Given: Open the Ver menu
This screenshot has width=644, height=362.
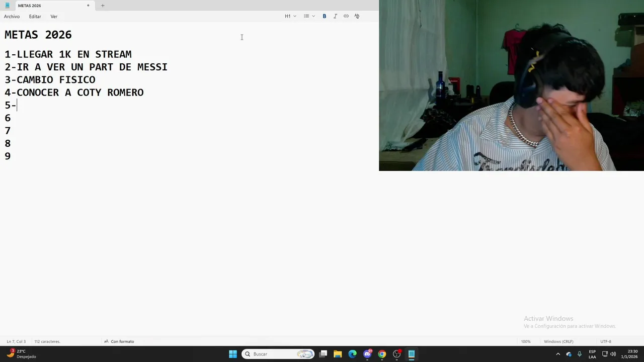Looking at the screenshot, I should click(54, 17).
